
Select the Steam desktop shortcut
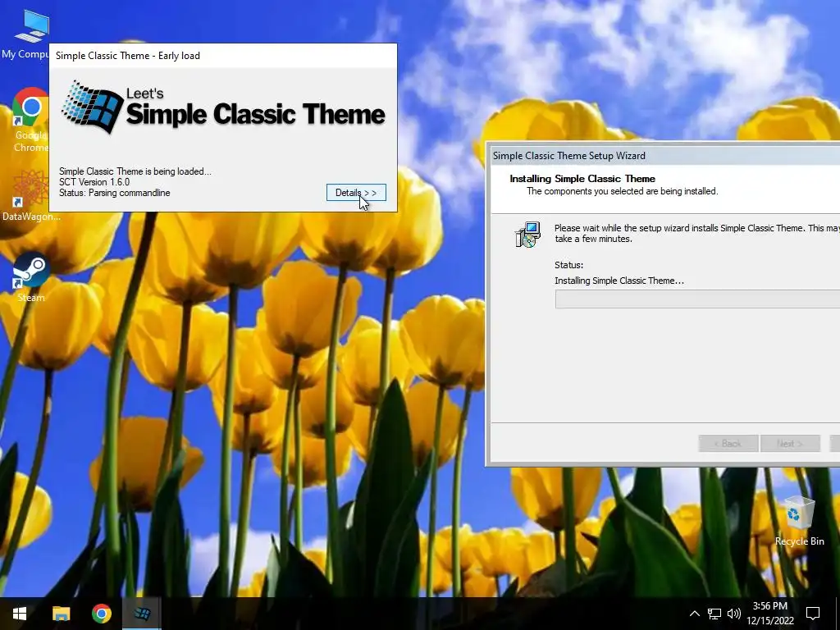tap(30, 277)
